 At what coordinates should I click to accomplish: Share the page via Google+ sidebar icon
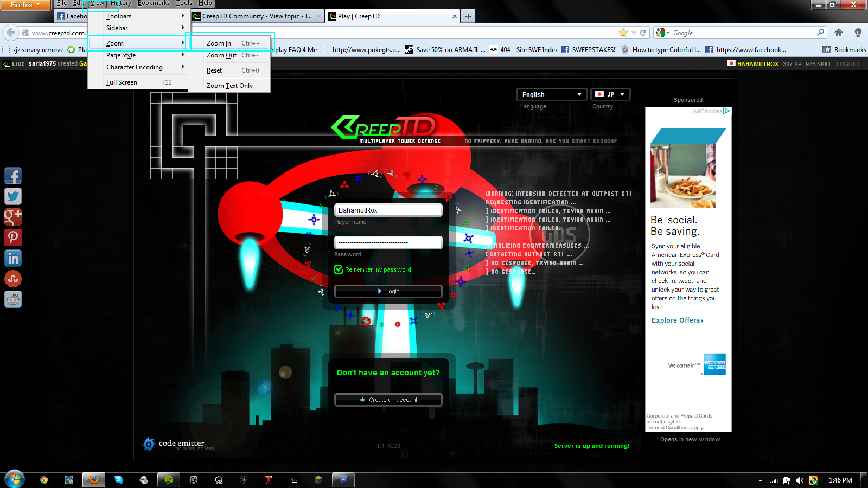[13, 217]
